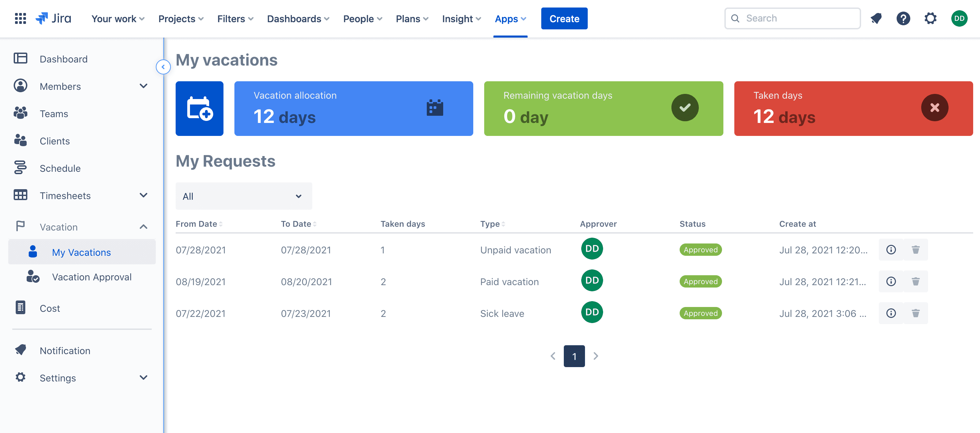Expand the Members section chevron
The image size is (980, 433).
click(x=144, y=86)
